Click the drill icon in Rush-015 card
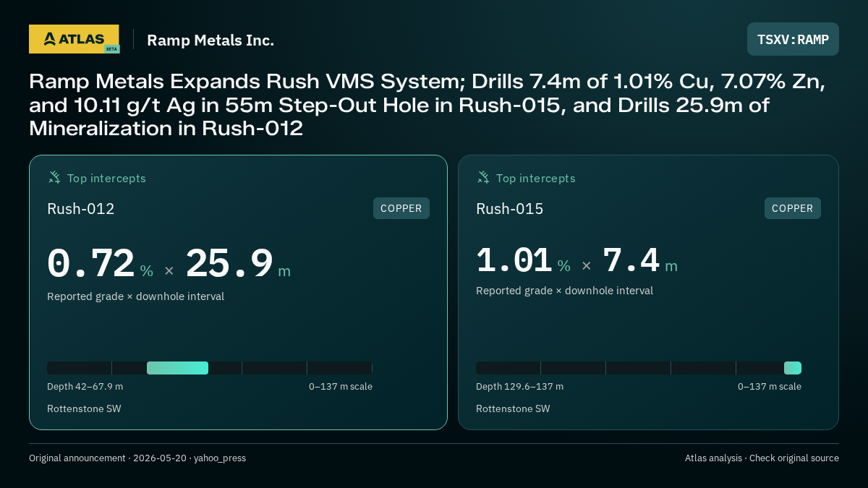 tap(483, 177)
